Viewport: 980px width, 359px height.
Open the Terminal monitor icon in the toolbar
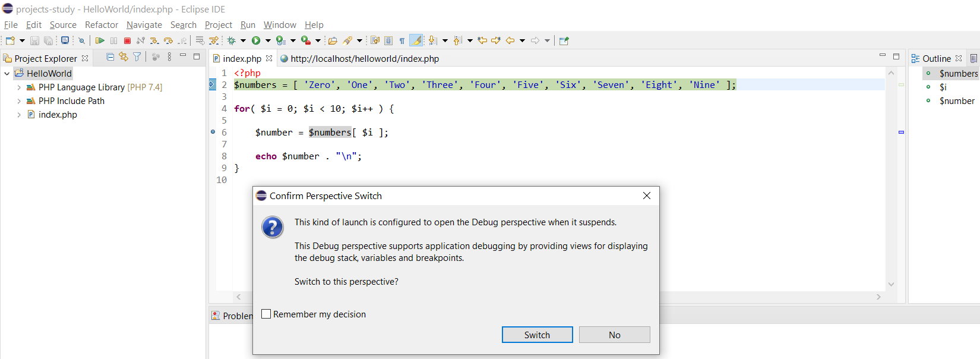click(65, 40)
